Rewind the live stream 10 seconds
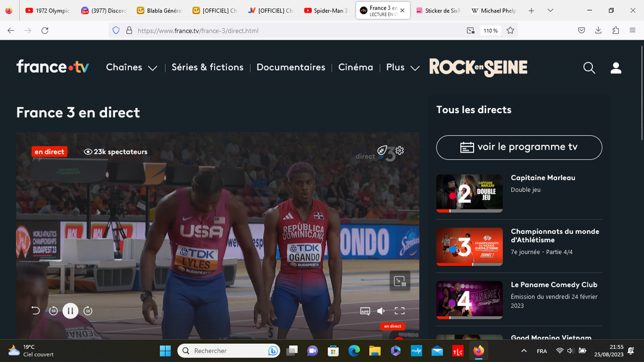 click(53, 310)
